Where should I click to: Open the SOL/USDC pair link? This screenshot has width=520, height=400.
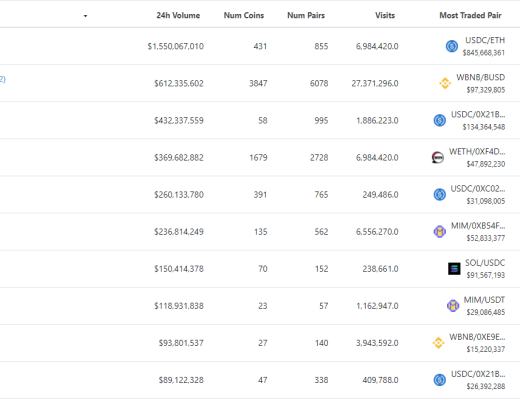485,263
